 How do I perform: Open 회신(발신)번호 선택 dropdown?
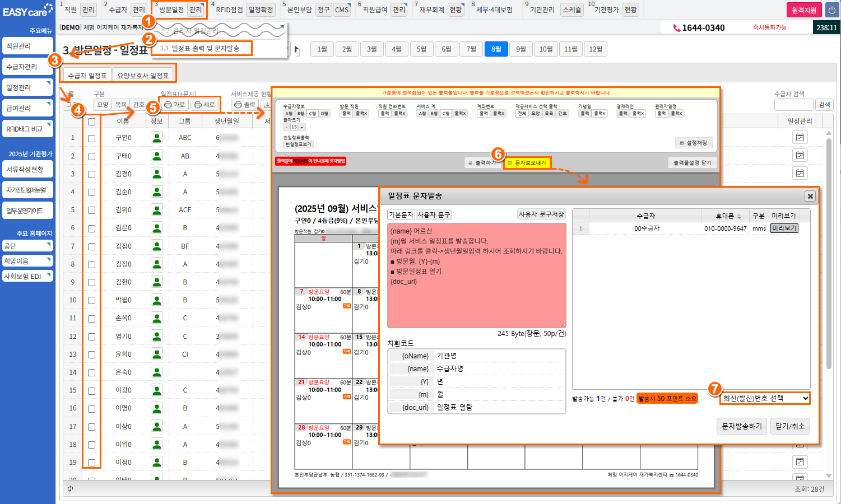pyautogui.click(x=765, y=398)
